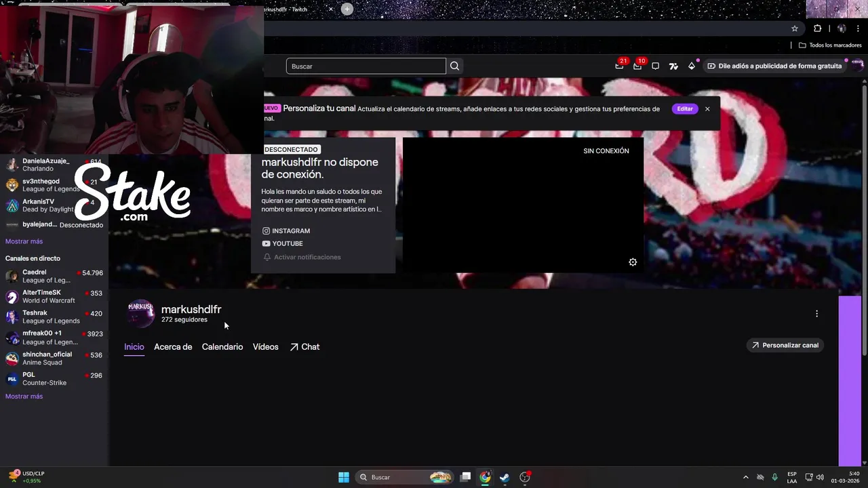Open the volume speaker tray icon
This screenshot has height=488, width=868.
click(x=820, y=477)
